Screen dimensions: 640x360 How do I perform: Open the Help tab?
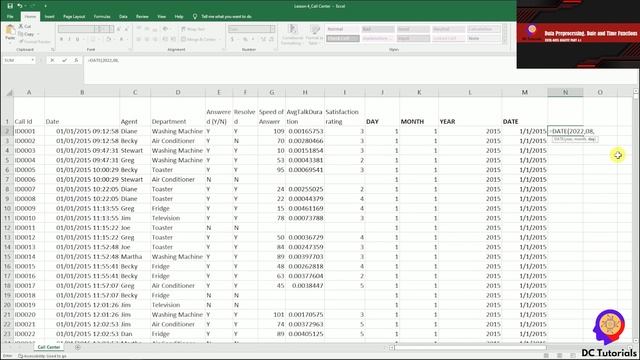tap(179, 16)
